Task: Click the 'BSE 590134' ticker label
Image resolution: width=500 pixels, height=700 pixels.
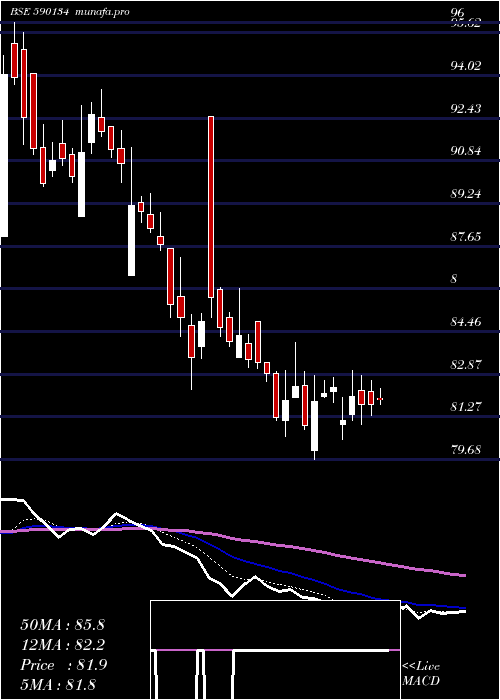Action: [39, 12]
